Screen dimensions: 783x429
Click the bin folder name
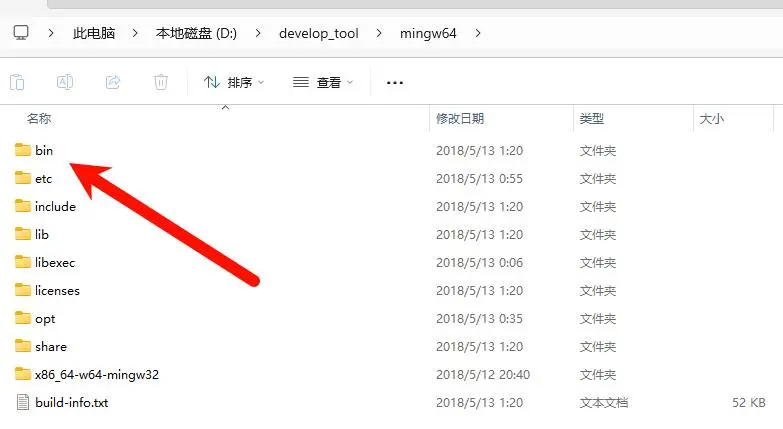click(44, 150)
